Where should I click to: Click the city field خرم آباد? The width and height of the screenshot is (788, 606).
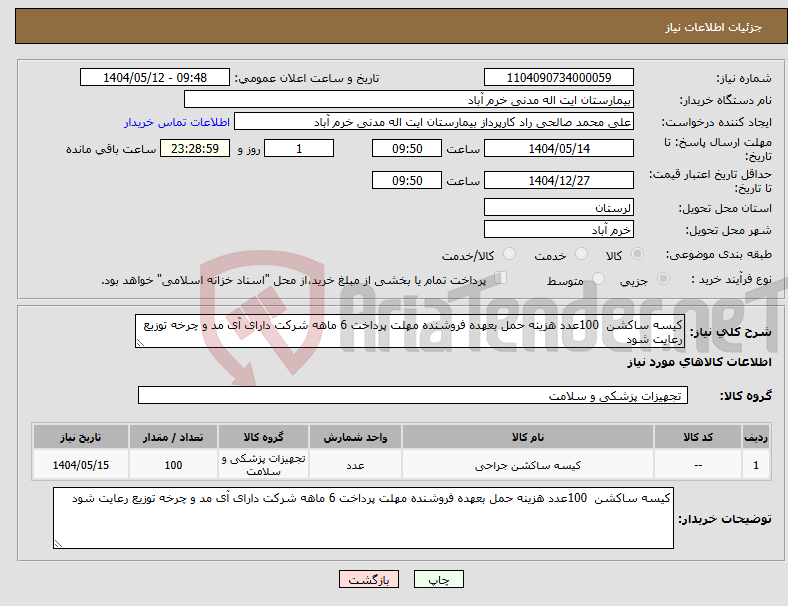pyautogui.click(x=558, y=229)
